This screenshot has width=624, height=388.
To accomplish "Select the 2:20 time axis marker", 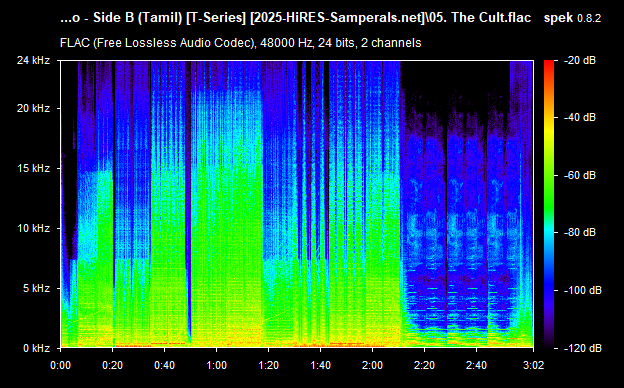I will 424,365.
